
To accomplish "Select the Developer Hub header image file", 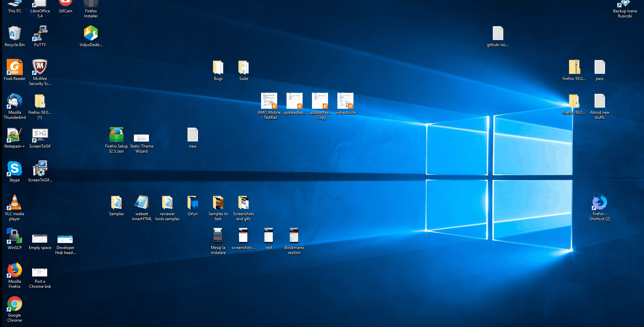I will click(66, 245).
